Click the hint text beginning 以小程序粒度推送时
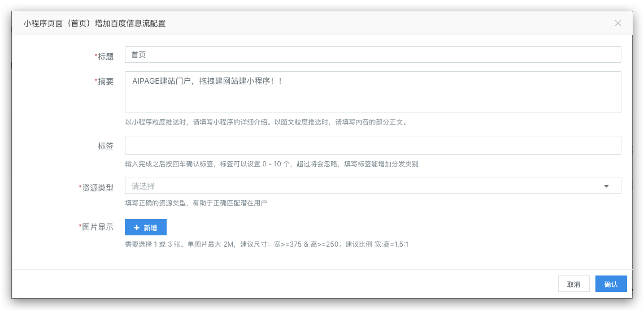The height and width of the screenshot is (310, 644). tap(267, 122)
